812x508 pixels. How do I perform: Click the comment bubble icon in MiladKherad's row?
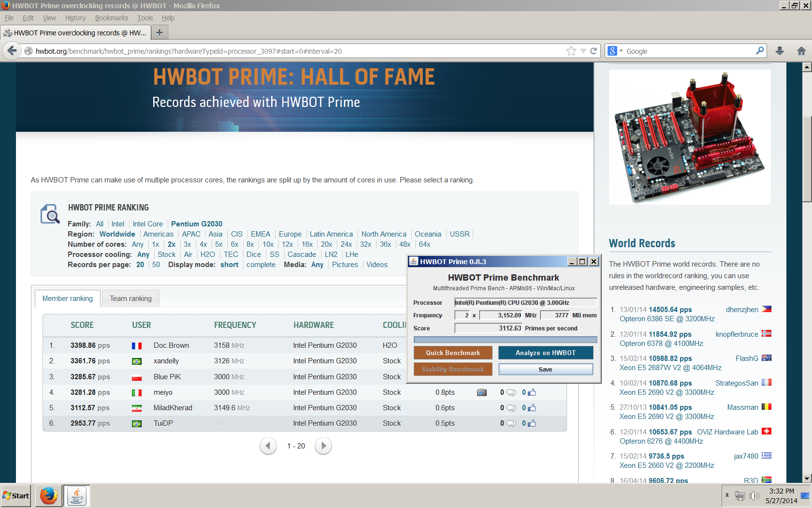511,408
